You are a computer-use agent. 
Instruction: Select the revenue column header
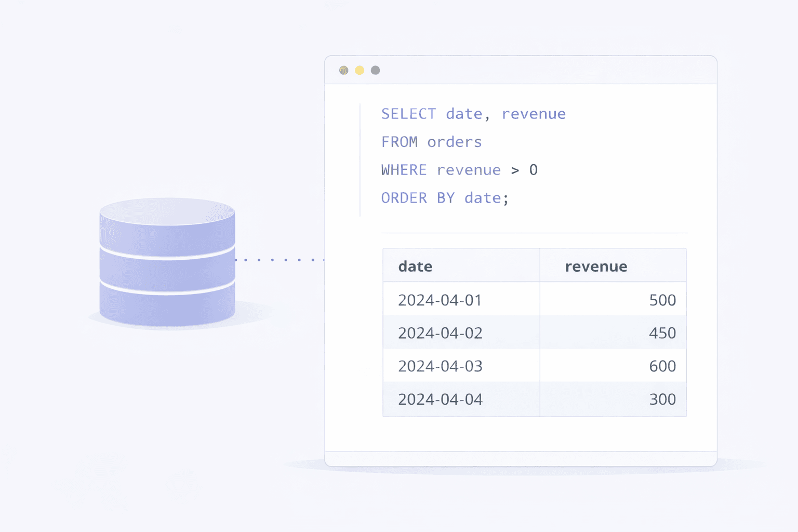pyautogui.click(x=596, y=265)
